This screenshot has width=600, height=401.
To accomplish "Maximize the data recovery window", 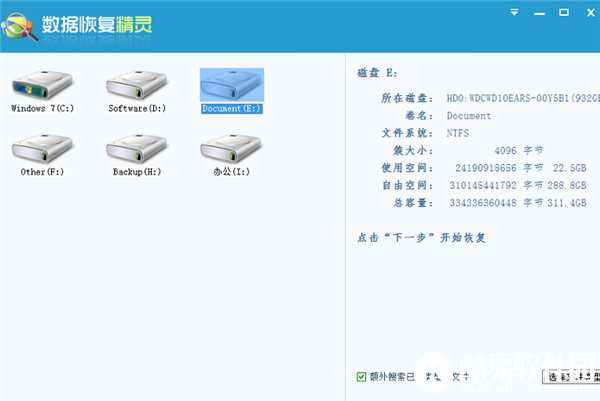I will (x=564, y=13).
